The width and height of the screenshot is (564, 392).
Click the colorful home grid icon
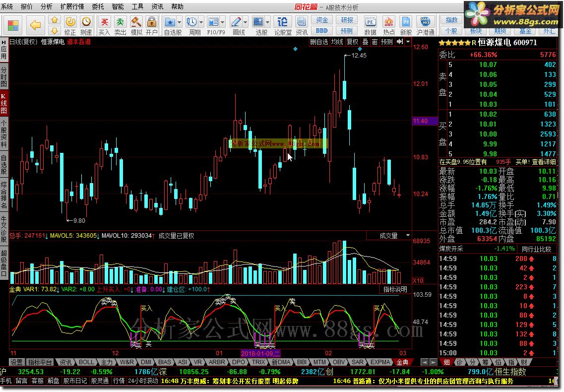12,25
